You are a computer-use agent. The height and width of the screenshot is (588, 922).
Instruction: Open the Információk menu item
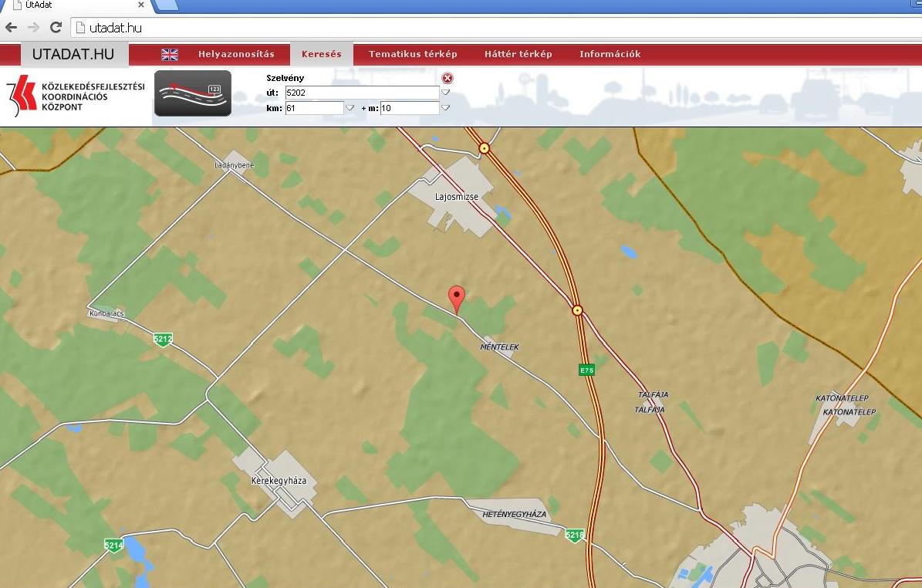pyautogui.click(x=610, y=54)
